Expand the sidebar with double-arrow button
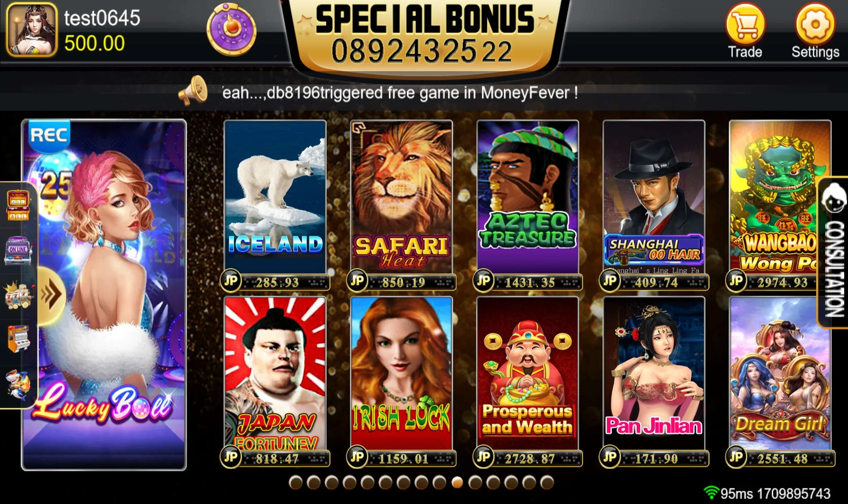Screen dimensions: 848x504 (51, 295)
